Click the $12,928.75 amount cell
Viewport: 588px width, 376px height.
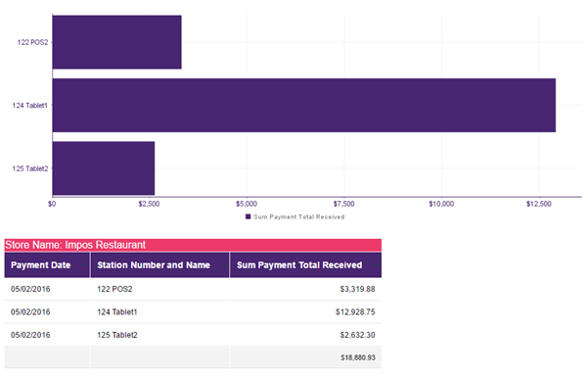(x=305, y=311)
